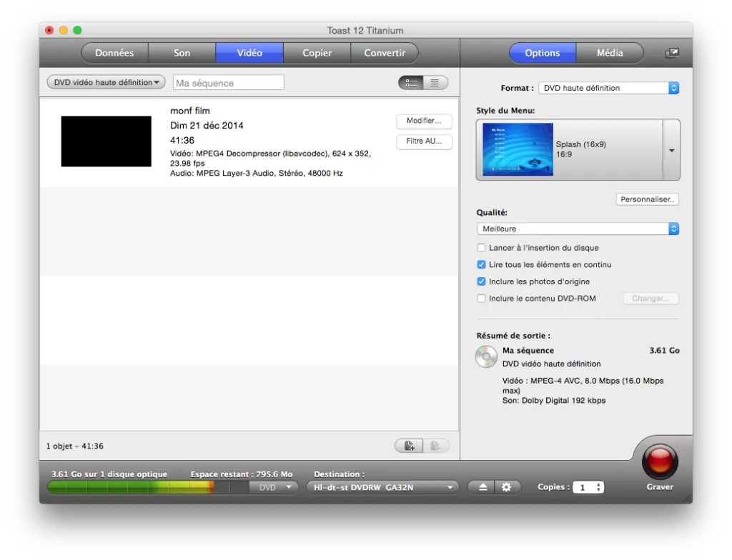The height and width of the screenshot is (560, 732).
Task: Enable Lancer à l'insertion du disque
Action: click(481, 248)
